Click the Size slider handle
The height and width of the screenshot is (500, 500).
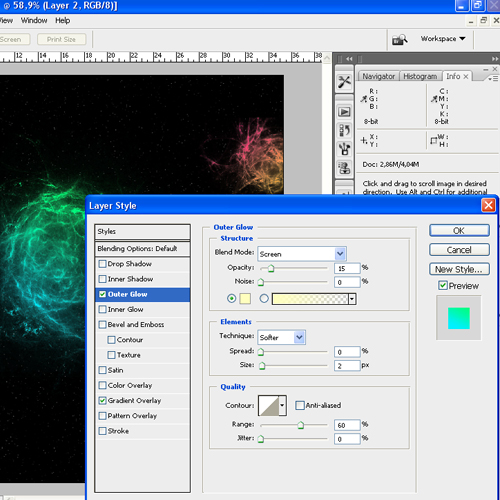(x=262, y=366)
